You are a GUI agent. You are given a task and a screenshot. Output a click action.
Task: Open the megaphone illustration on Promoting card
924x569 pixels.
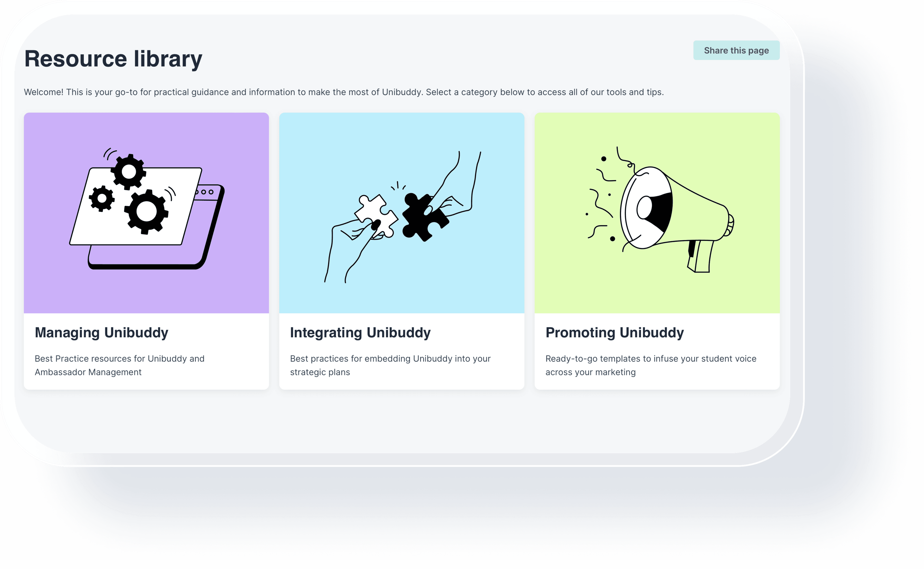coord(657,213)
